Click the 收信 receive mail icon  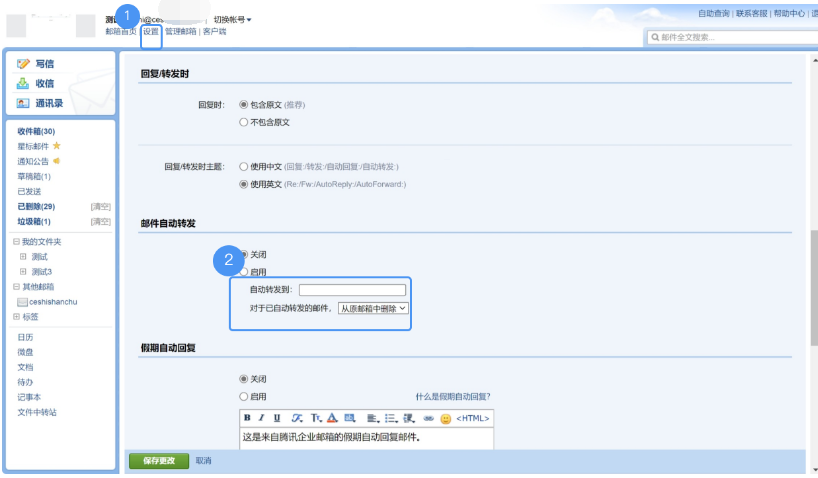tap(23, 83)
